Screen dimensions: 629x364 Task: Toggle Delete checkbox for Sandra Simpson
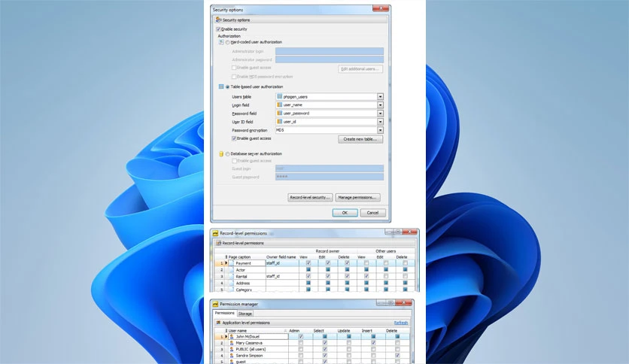click(397, 356)
